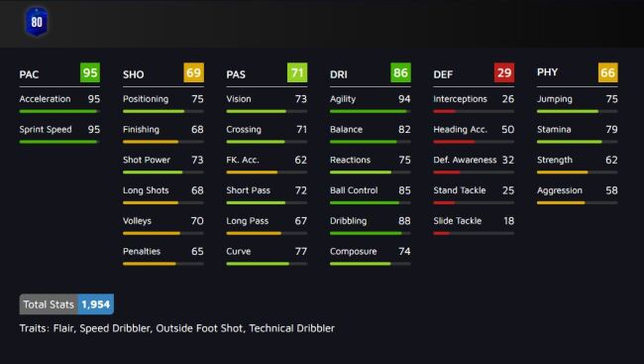Click the green DRI 86 rating box
The width and height of the screenshot is (644, 364).
[400, 72]
